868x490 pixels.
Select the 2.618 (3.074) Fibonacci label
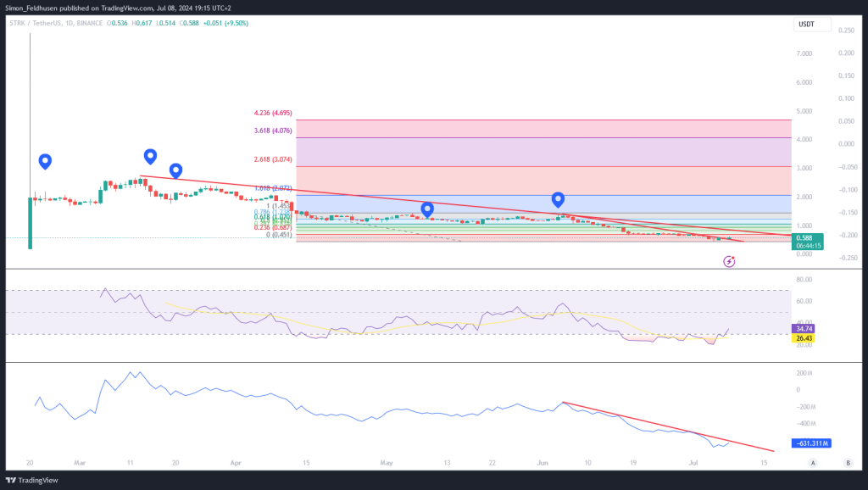273,159
